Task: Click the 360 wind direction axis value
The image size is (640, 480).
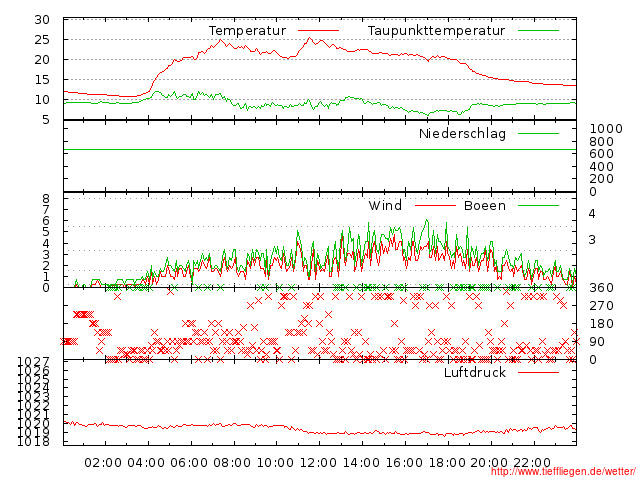Action: (601, 288)
